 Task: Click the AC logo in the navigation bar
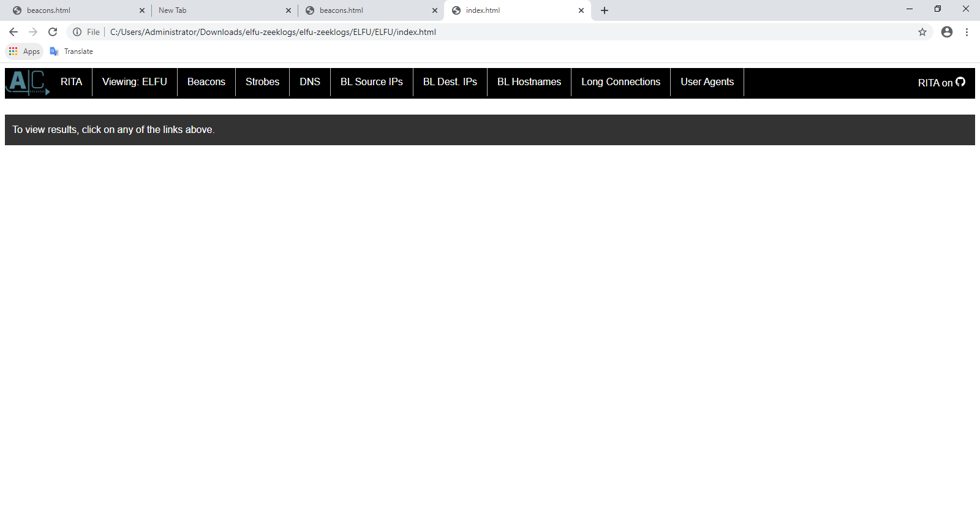(28, 82)
